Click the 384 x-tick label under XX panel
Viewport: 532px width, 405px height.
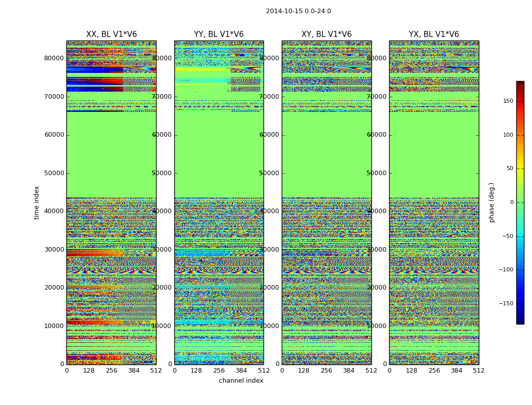pos(134,371)
